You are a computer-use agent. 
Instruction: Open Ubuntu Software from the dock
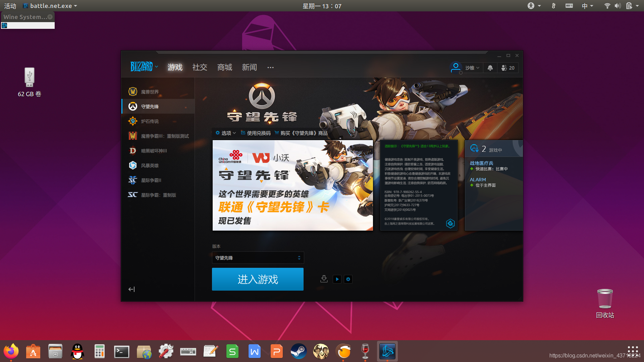(x=33, y=351)
